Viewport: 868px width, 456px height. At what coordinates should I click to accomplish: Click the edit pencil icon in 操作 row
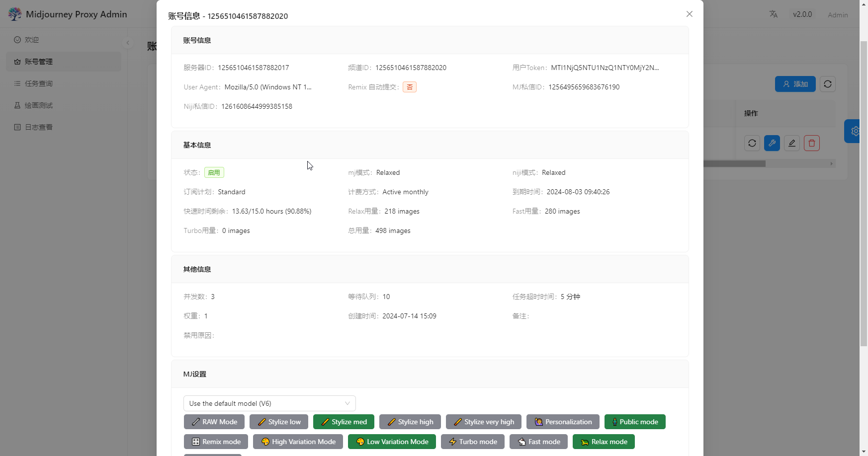(792, 143)
